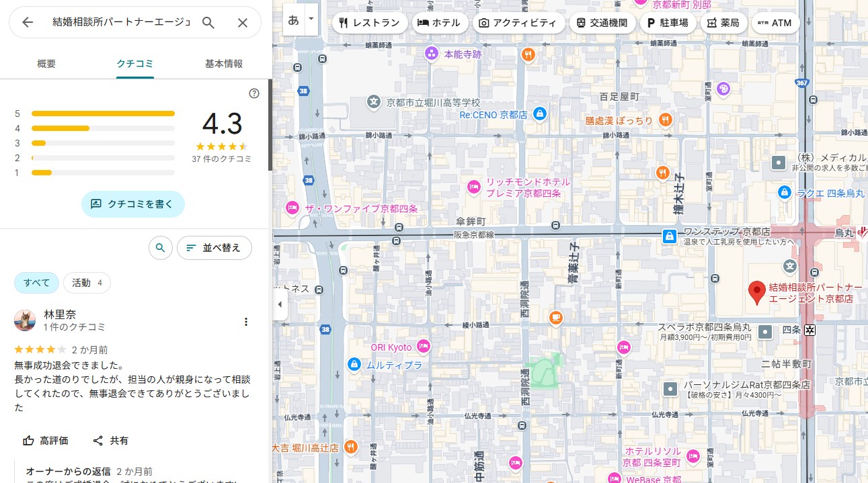Filter map by レストラン

click(369, 23)
